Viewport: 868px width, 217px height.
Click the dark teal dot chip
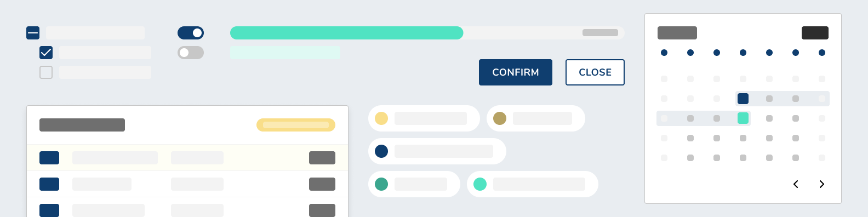(414, 184)
